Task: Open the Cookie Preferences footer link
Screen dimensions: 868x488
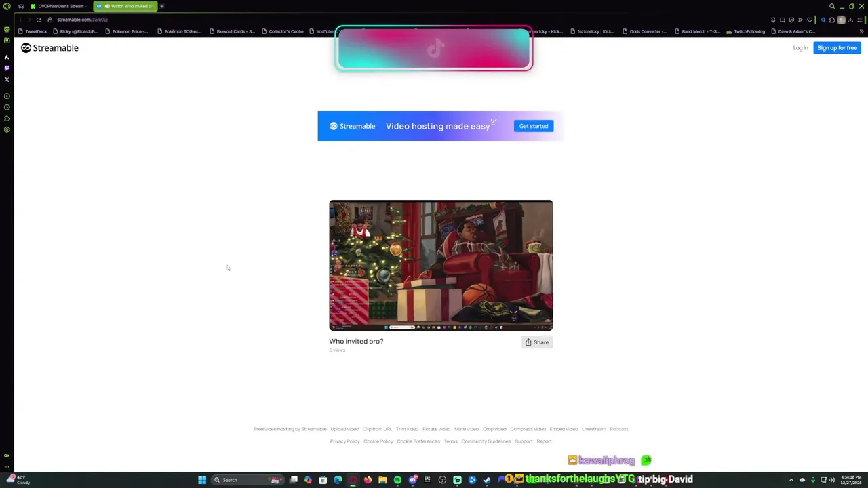Action: (x=418, y=441)
